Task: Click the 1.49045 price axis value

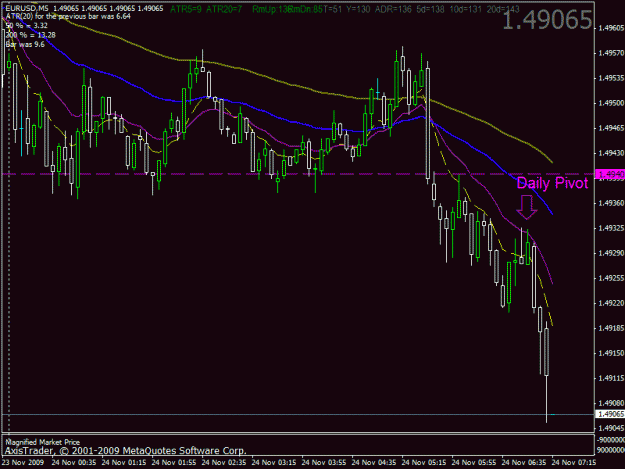Action: (x=611, y=428)
